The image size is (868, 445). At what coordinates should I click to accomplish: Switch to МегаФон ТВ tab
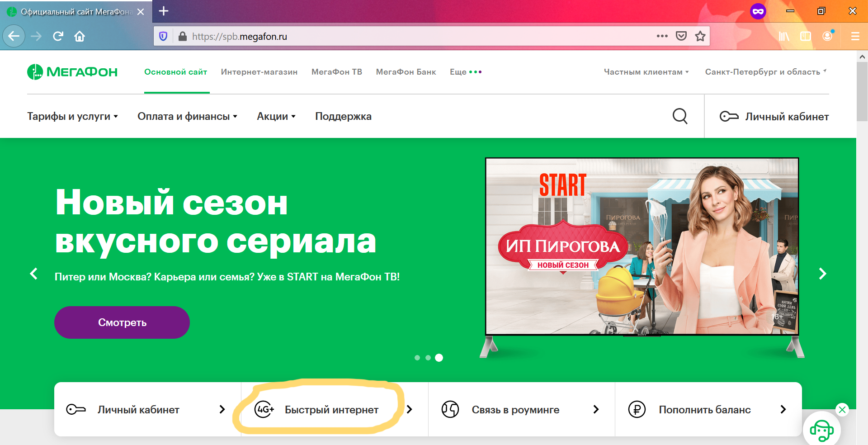pos(337,72)
